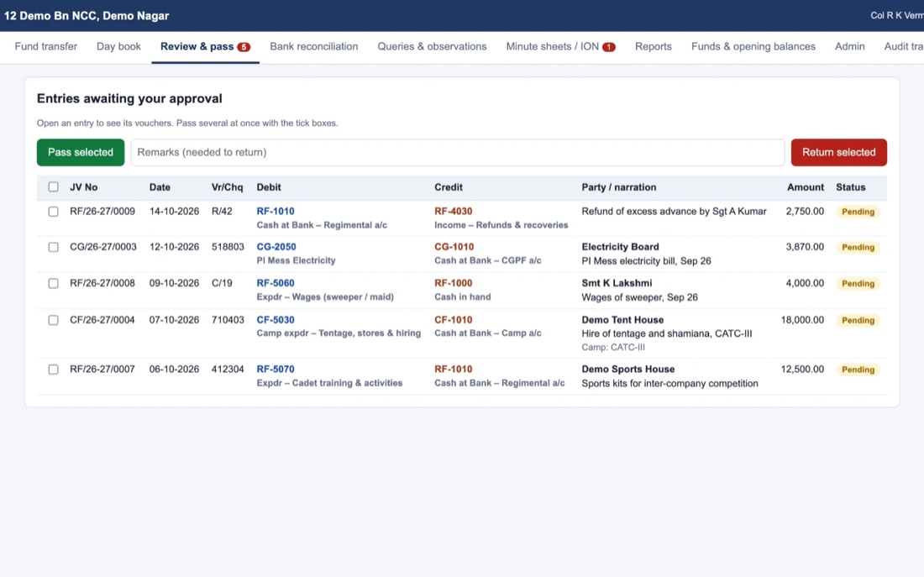This screenshot has height=577, width=924.
Task: Click Pending status of RF/26-27/0009
Action: [x=858, y=212]
